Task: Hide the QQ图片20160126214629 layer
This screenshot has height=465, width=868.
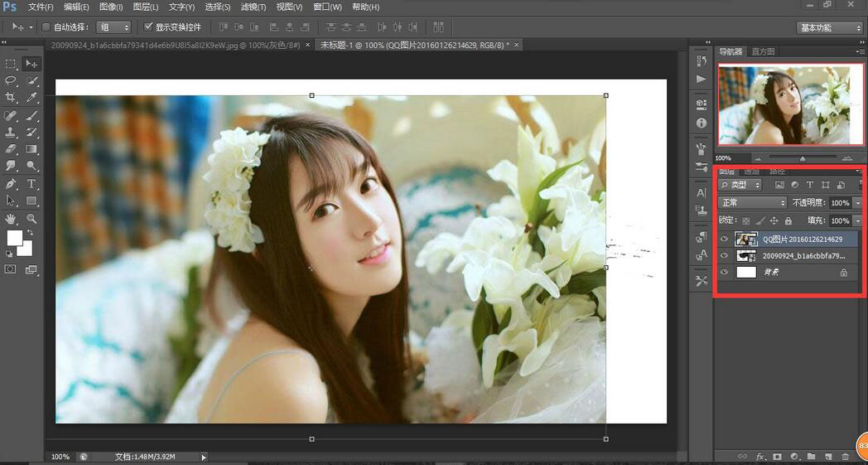Action: (x=724, y=239)
